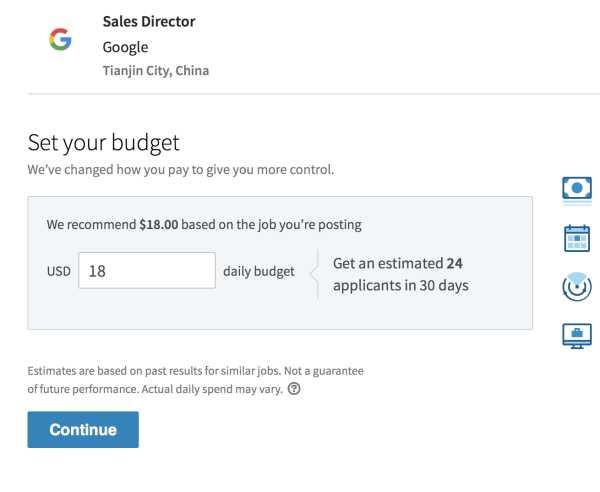The image size is (600, 492).
Task: Click the 'daily budget' label
Action: click(259, 271)
